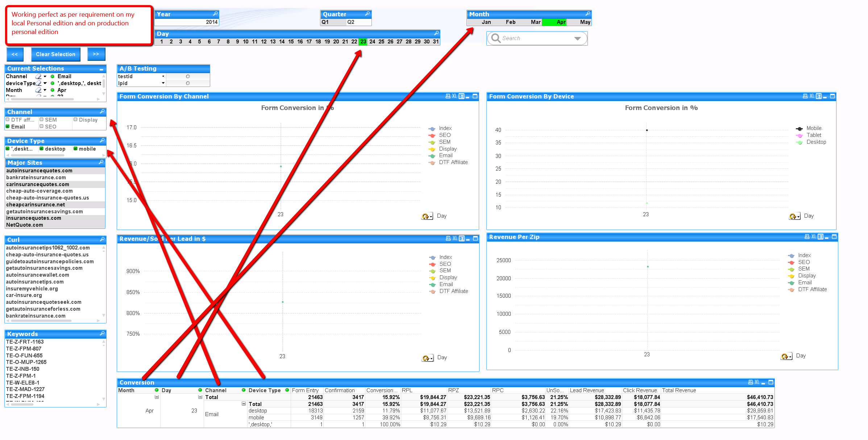This screenshot has width=868, height=440.
Task: Click search icon on Major Sites listbox
Action: coord(101,163)
